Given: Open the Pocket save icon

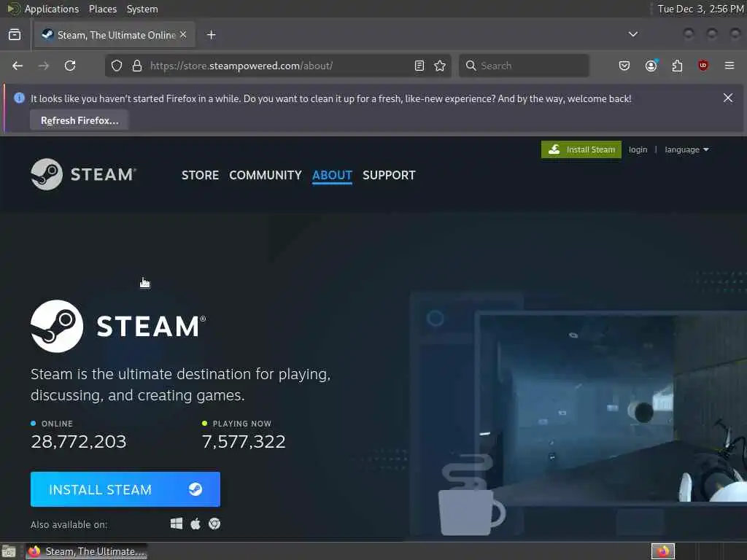Looking at the screenshot, I should tap(624, 66).
